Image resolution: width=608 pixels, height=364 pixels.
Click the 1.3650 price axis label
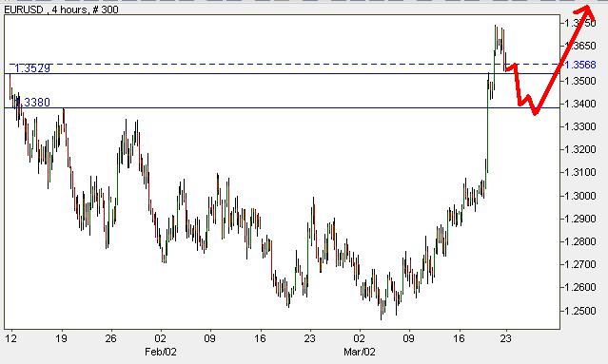580,46
